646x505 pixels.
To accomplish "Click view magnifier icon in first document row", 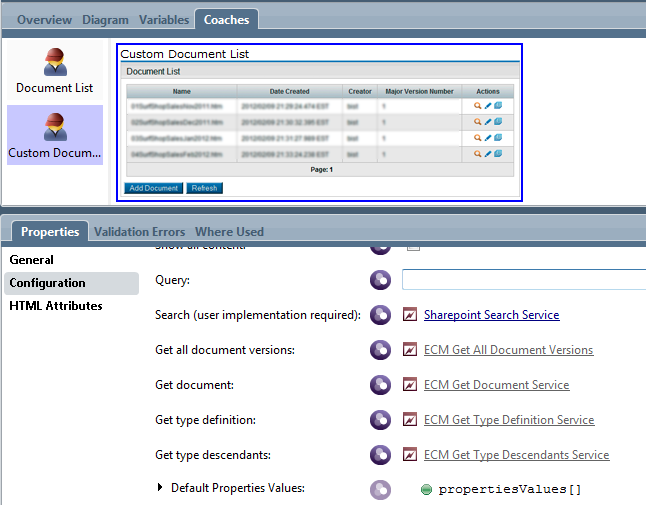I will point(477,106).
